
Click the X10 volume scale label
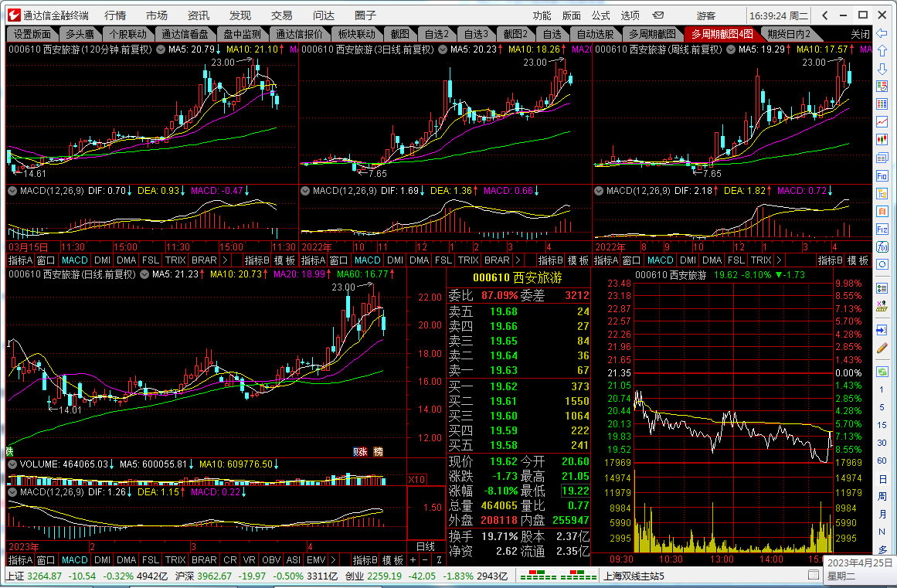416,479
